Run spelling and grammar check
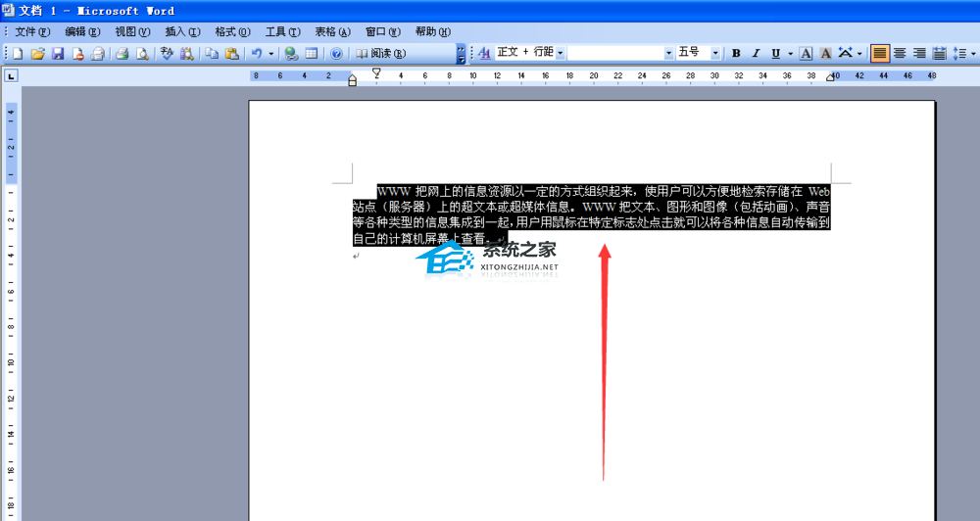The width and height of the screenshot is (980, 521). [167, 54]
